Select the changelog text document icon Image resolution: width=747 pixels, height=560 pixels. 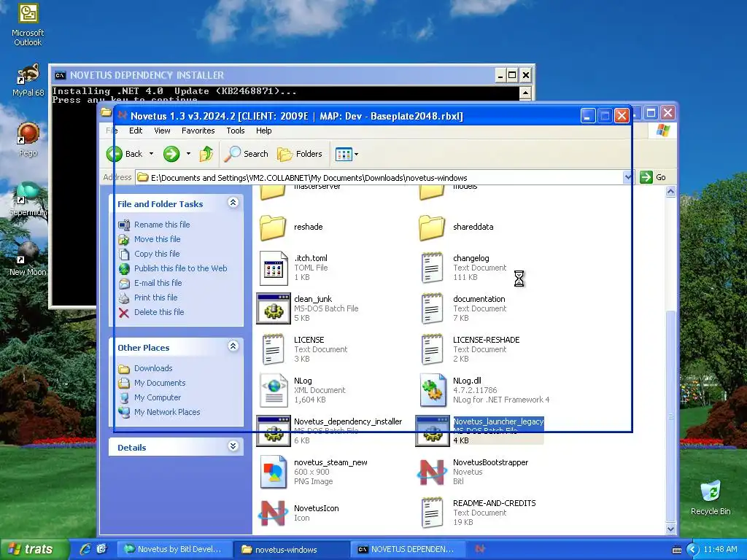[432, 268]
